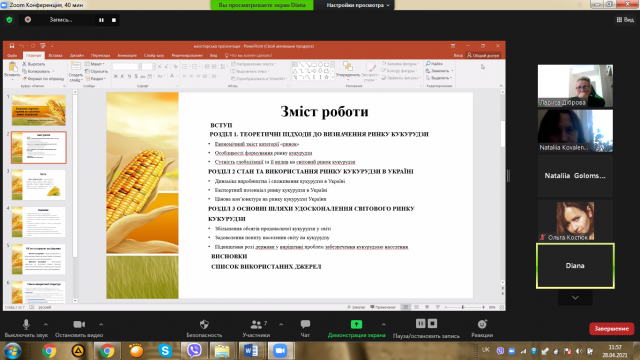Click green encryption shield icon
The width and height of the screenshot is (640, 360).
pyautogui.click(x=9, y=20)
